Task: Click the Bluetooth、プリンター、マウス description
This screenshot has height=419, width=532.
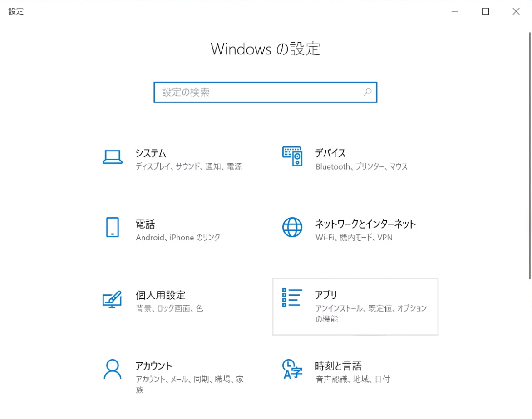Action: point(362,166)
